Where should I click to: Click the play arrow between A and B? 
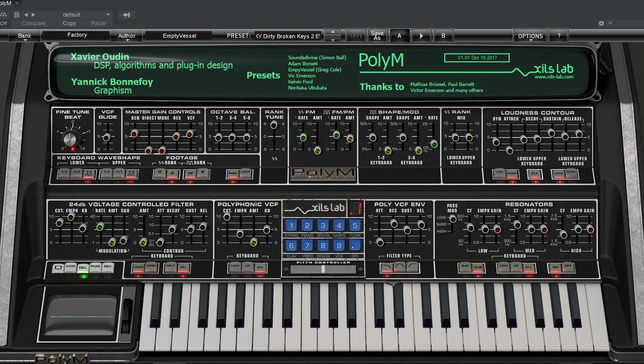tap(421, 36)
